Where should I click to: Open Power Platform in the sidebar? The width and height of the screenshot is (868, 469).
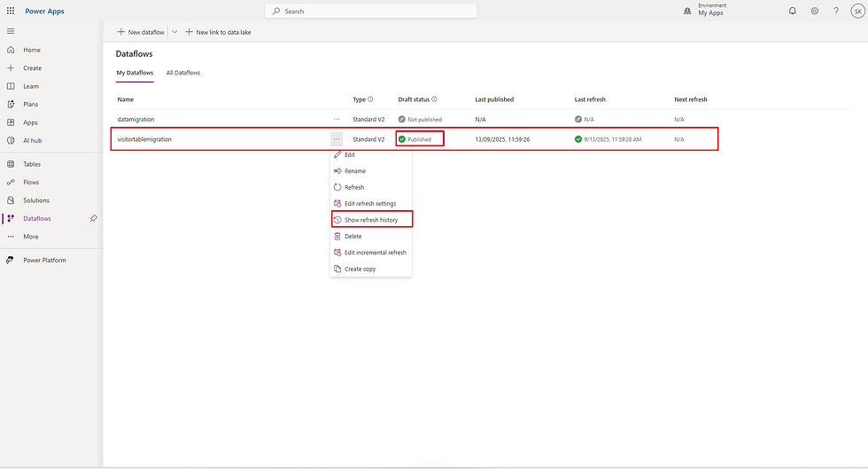tap(44, 260)
